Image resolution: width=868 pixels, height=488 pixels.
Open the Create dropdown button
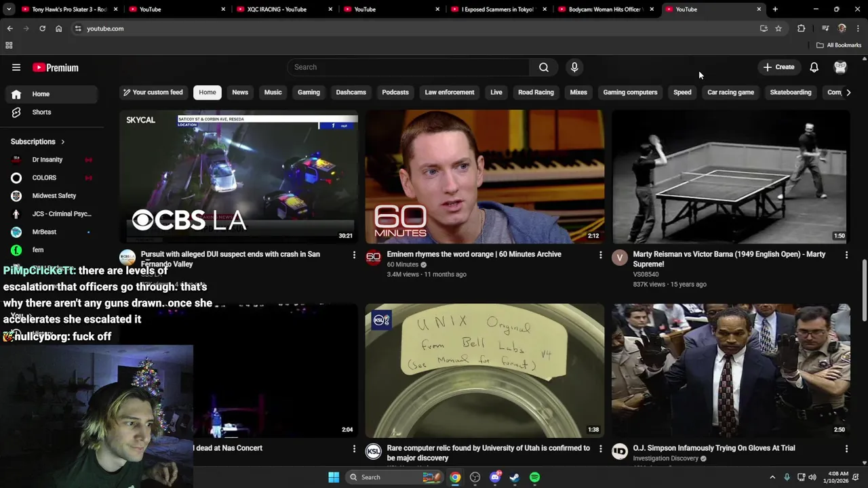pos(778,67)
